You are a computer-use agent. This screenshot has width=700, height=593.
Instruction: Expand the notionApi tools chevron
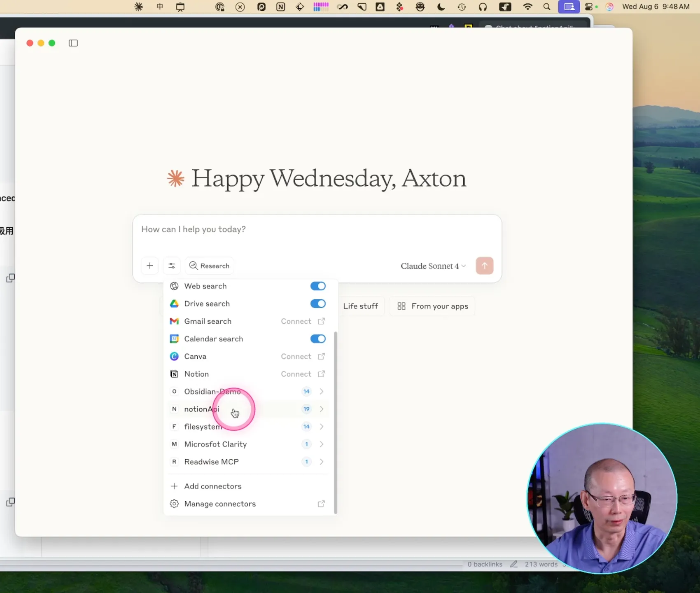[x=322, y=409]
